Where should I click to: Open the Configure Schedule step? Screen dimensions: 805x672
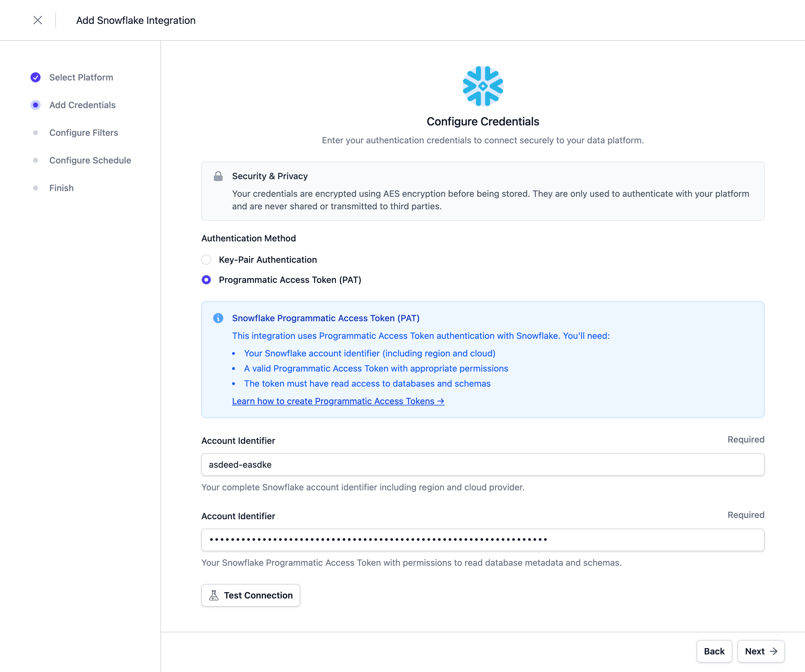(90, 160)
